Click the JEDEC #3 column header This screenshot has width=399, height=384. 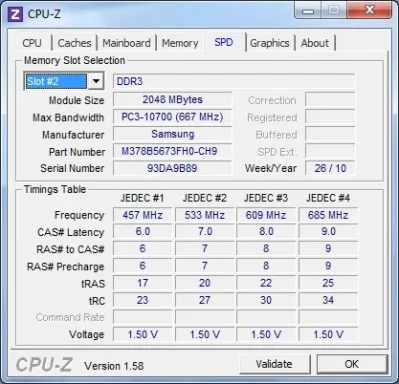point(266,198)
